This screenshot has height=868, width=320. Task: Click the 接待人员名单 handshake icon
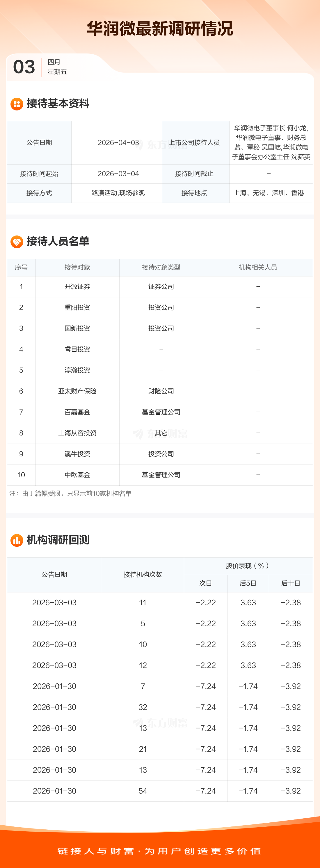pos(17,242)
